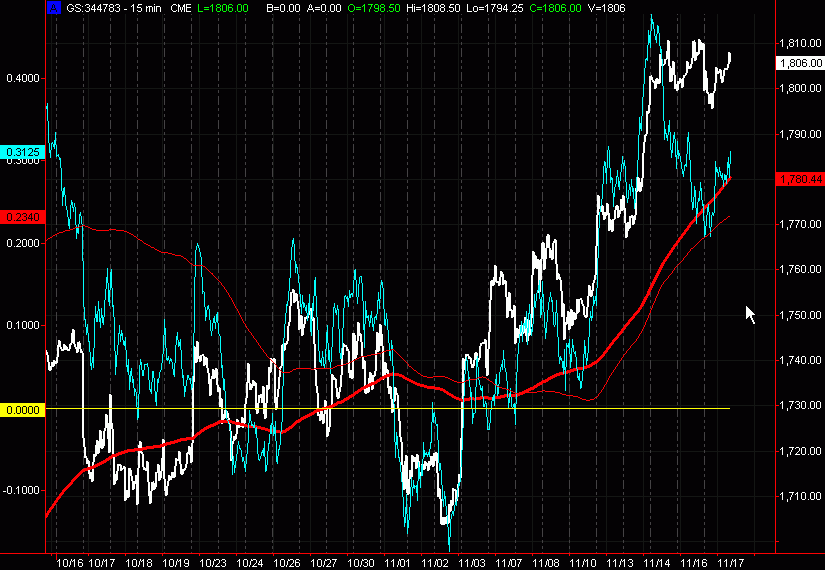825x570 pixels.
Task: Click the Hi=1808.50 high value
Action: coord(433,8)
